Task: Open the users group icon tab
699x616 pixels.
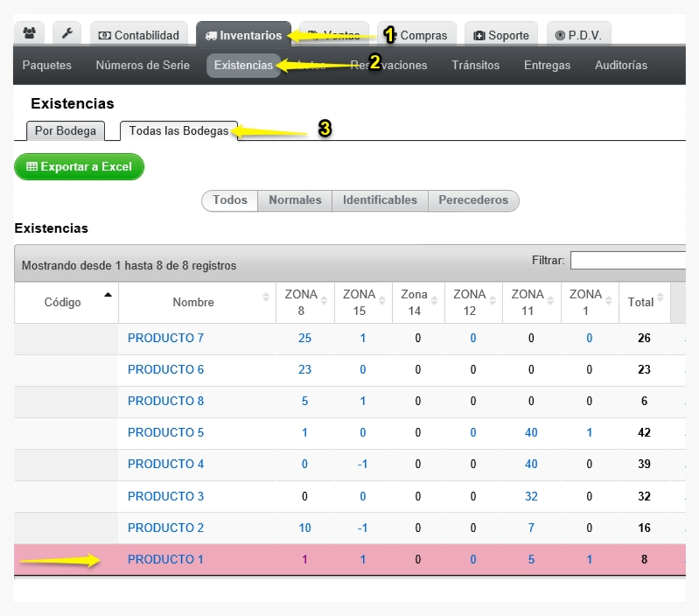Action: click(x=30, y=33)
